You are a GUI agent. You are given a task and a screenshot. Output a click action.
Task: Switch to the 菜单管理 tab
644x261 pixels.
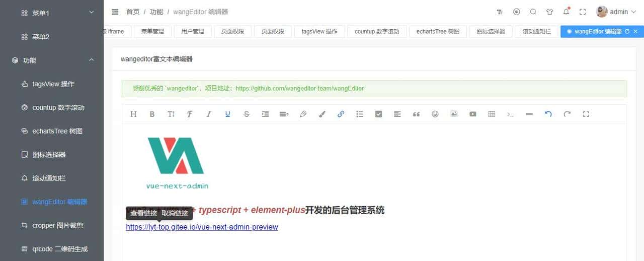pos(152,31)
